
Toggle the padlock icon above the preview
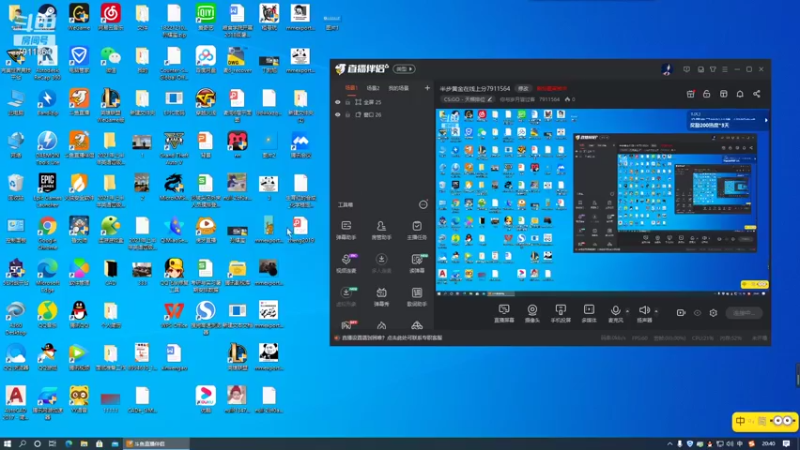click(707, 94)
